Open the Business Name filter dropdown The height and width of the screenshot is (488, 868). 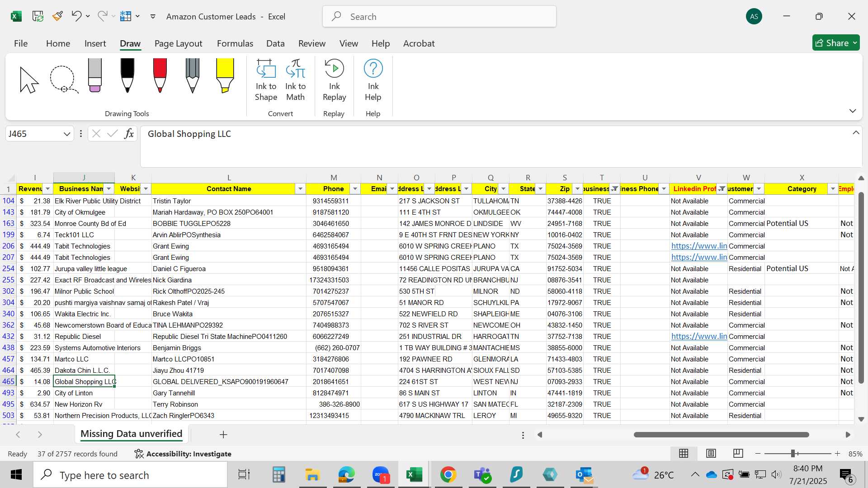(x=109, y=189)
